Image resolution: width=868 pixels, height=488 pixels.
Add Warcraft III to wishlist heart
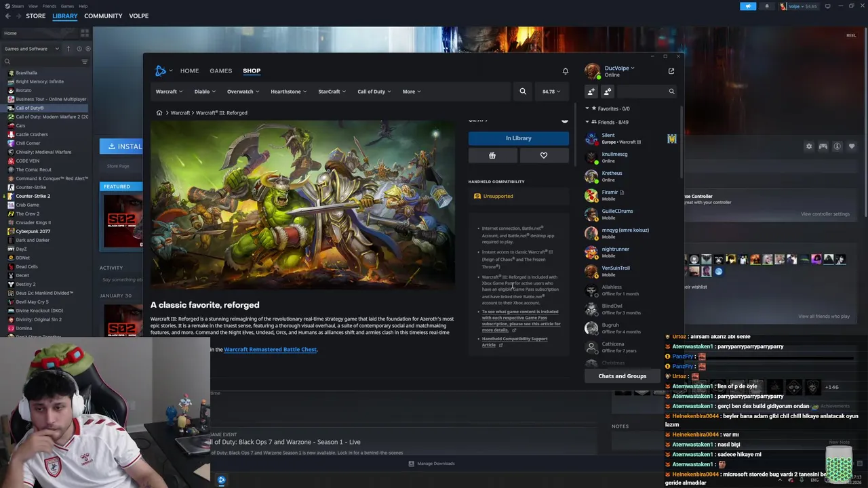click(x=544, y=155)
